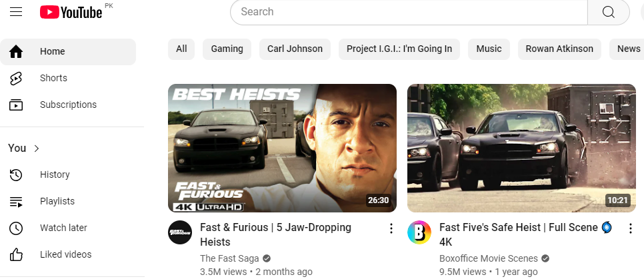This screenshot has height=279, width=644.
Task: Click the Shorts icon in sidebar
Action: tap(16, 79)
